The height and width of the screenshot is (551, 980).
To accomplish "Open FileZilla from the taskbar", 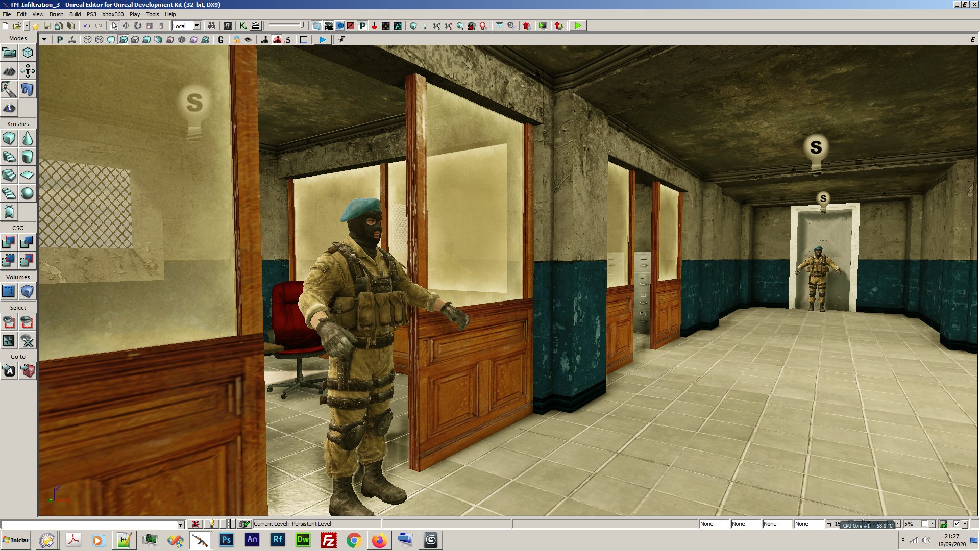I will pos(328,540).
